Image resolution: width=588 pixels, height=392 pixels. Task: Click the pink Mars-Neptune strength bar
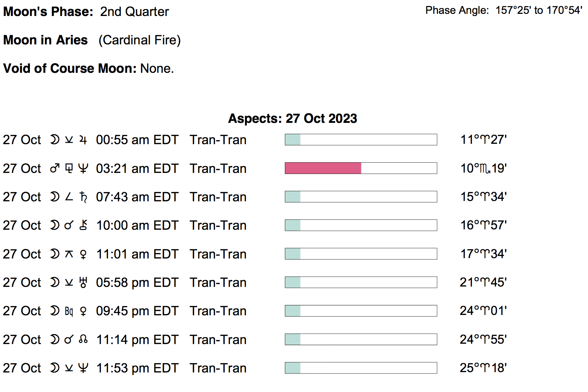323,168
